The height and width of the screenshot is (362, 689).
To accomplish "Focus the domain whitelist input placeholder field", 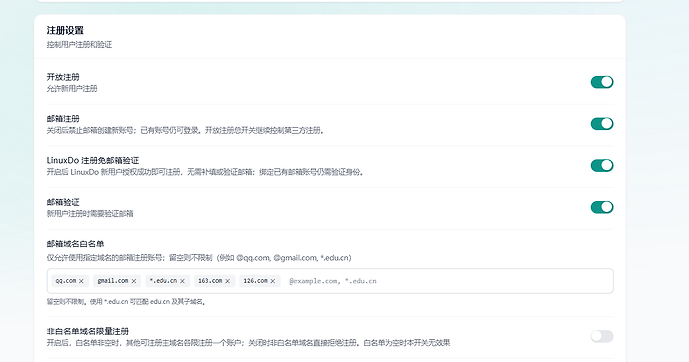I will tap(448, 281).
